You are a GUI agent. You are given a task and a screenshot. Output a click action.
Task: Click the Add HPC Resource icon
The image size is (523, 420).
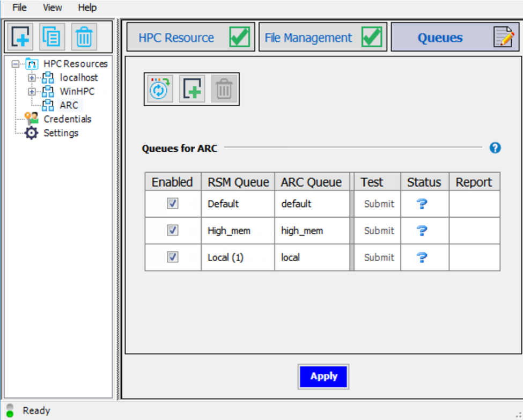[x=20, y=36]
